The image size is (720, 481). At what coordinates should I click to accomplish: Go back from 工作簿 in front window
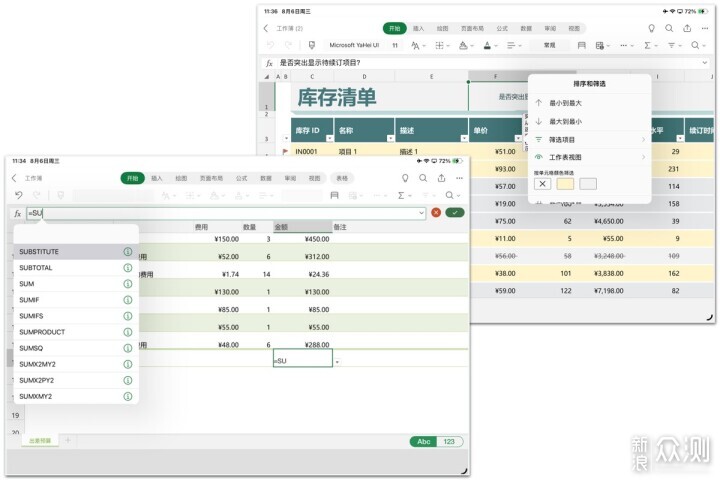click(14, 178)
